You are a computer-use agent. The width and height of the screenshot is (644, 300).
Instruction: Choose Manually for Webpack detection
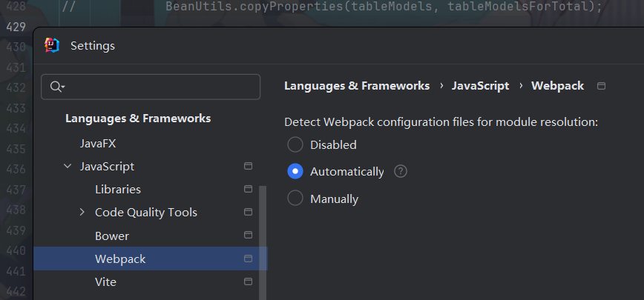point(295,199)
